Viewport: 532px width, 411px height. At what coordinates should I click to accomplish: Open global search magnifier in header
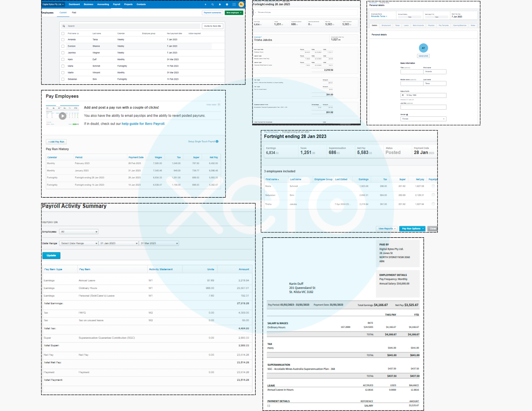213,5
